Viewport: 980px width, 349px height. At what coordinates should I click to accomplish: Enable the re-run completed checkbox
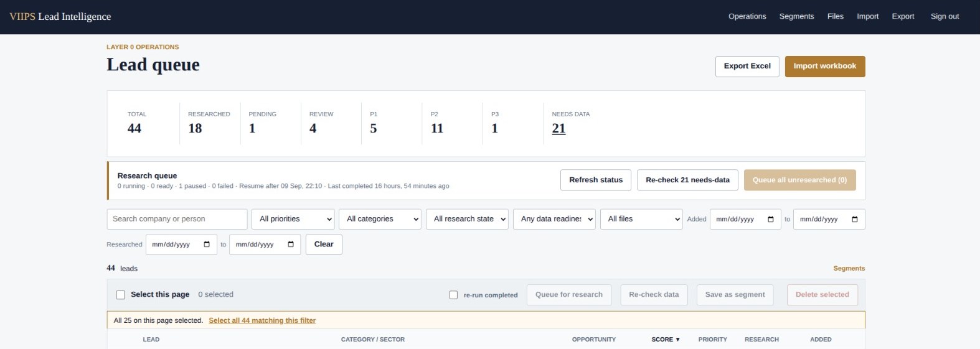click(453, 295)
